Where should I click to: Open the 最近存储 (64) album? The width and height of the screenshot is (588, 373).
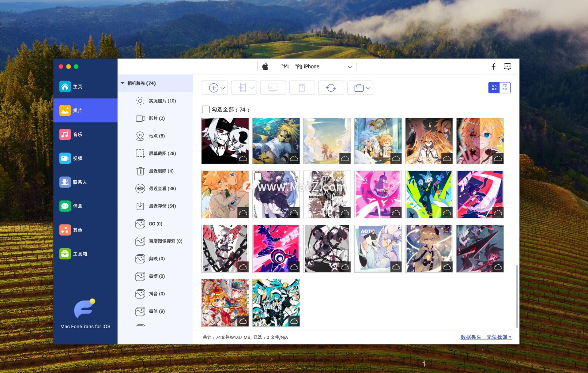156,206
